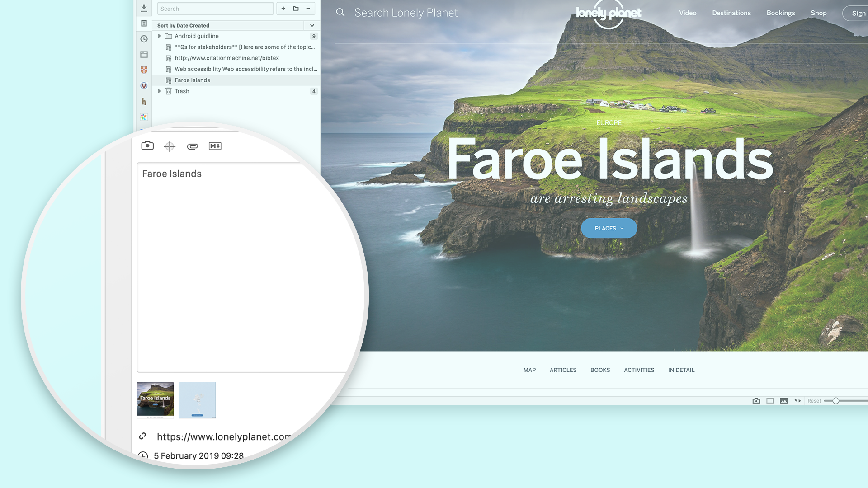Screen dimensions: 868x488
Task: Open the sort order chevron dropdown
Action: (x=312, y=26)
